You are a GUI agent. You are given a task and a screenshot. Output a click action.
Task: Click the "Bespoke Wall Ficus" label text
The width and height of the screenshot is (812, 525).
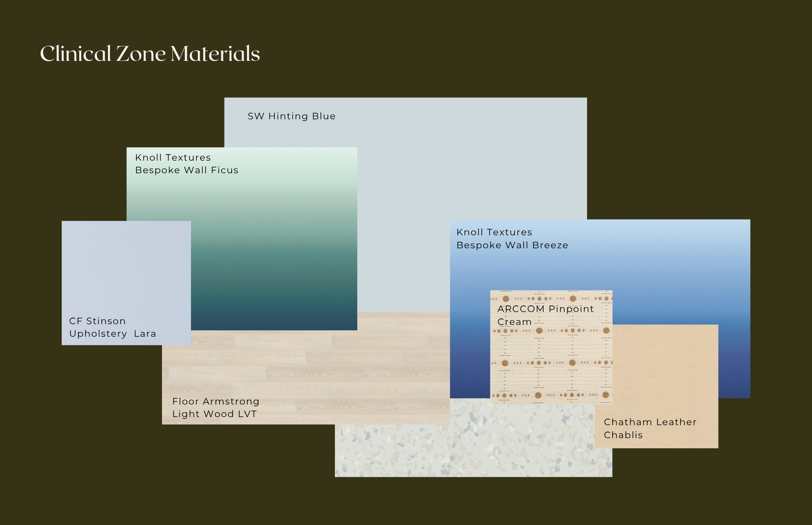point(187,170)
